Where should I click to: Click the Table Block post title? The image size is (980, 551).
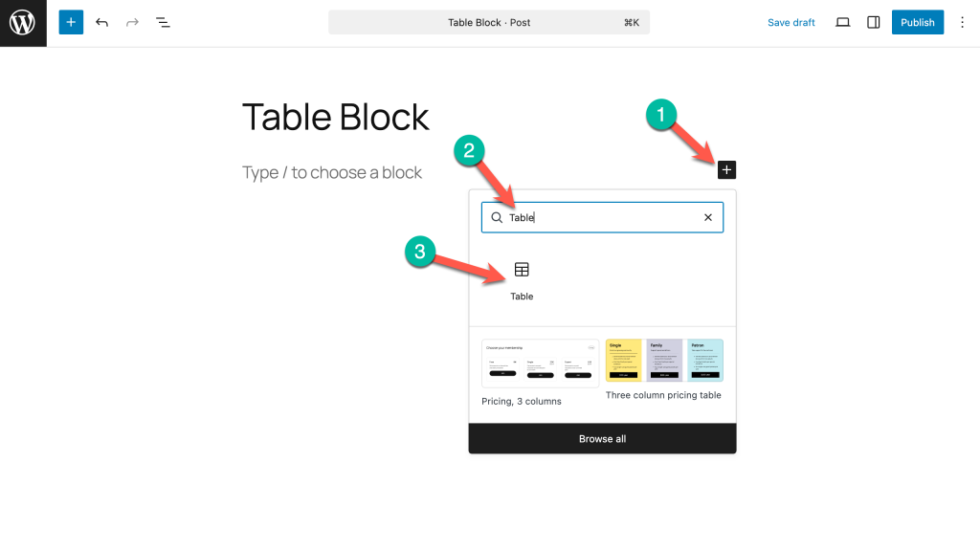336,117
